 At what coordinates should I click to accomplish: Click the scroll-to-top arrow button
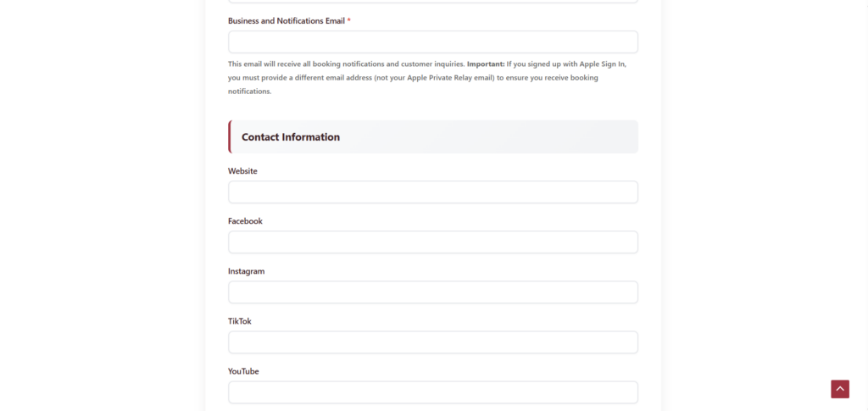pos(839,389)
